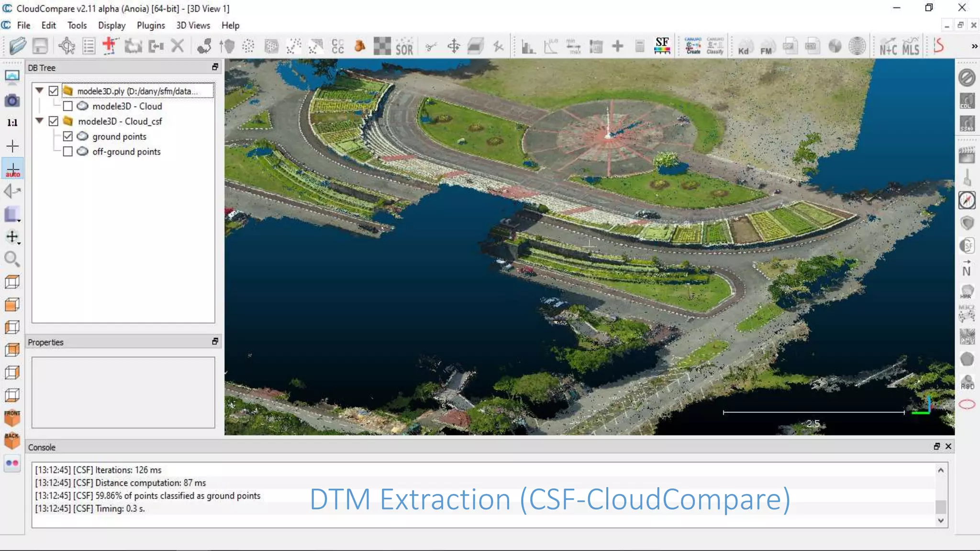Image resolution: width=980 pixels, height=551 pixels.
Task: Open the CANUPO Create plugin icon
Action: tap(693, 46)
